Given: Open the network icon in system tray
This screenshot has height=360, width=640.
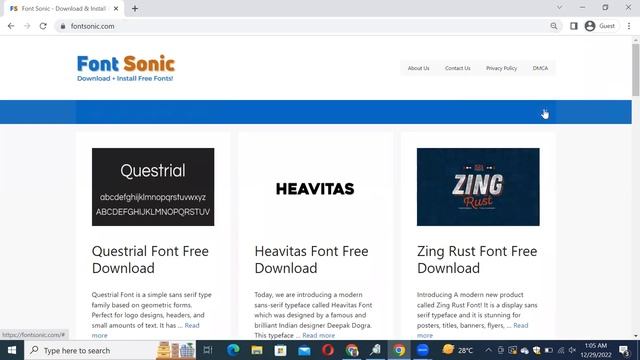Looking at the screenshot, I should tap(561, 350).
